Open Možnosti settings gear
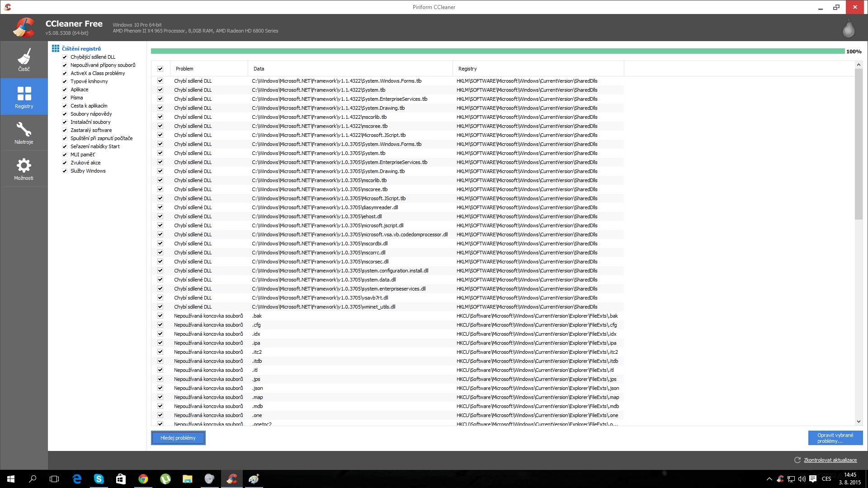The width and height of the screenshot is (868, 488). [24, 169]
